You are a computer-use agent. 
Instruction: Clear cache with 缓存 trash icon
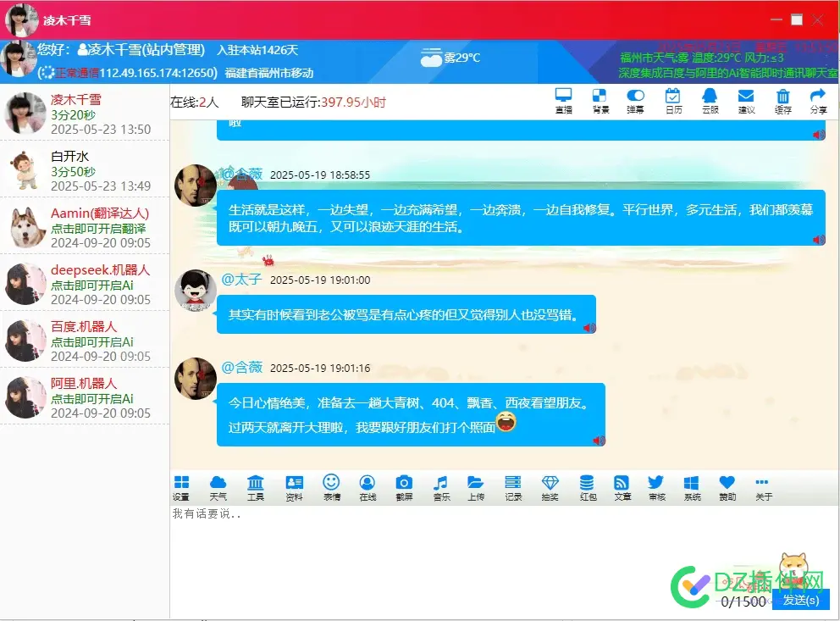pyautogui.click(x=782, y=101)
